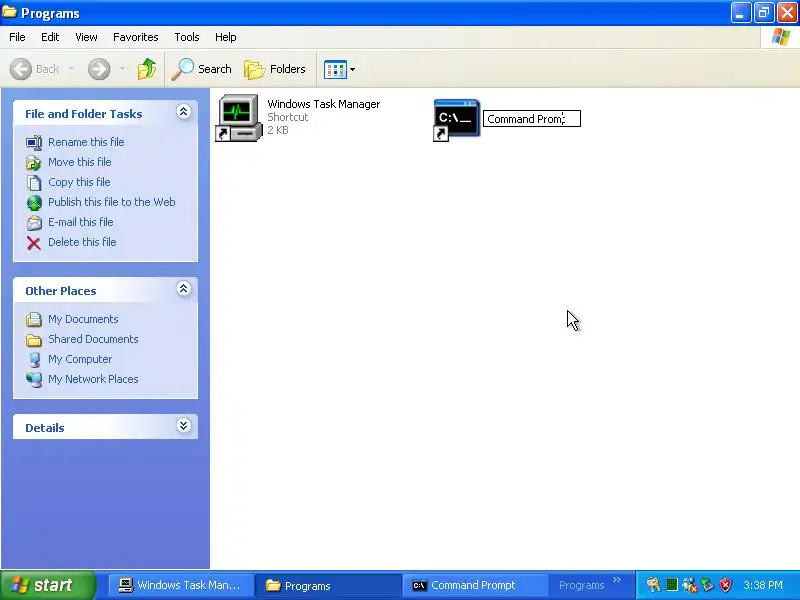Expand the Programs toolbar chevron on taskbar
This screenshot has height=600, width=800.
coord(617,580)
